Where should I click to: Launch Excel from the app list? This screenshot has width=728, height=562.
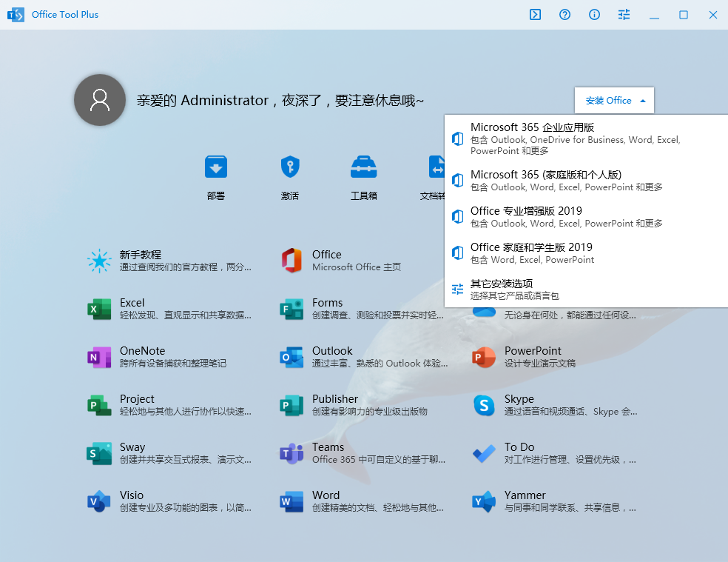[x=99, y=309]
